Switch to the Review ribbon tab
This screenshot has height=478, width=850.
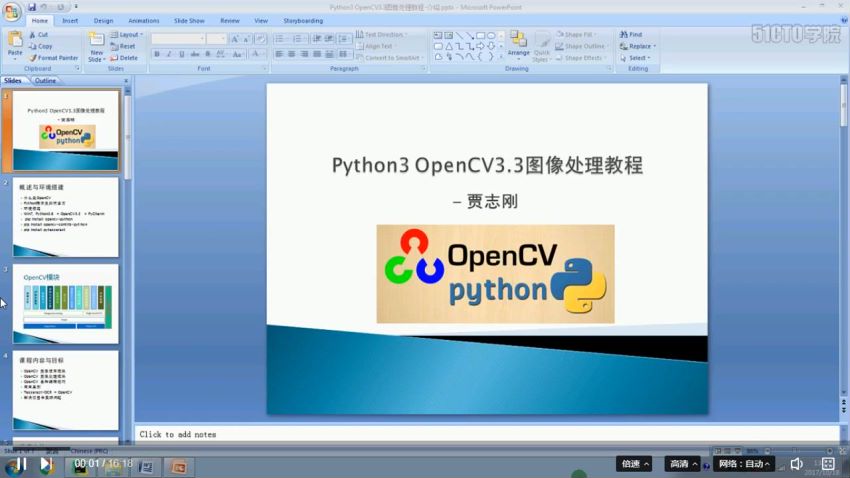pos(230,21)
